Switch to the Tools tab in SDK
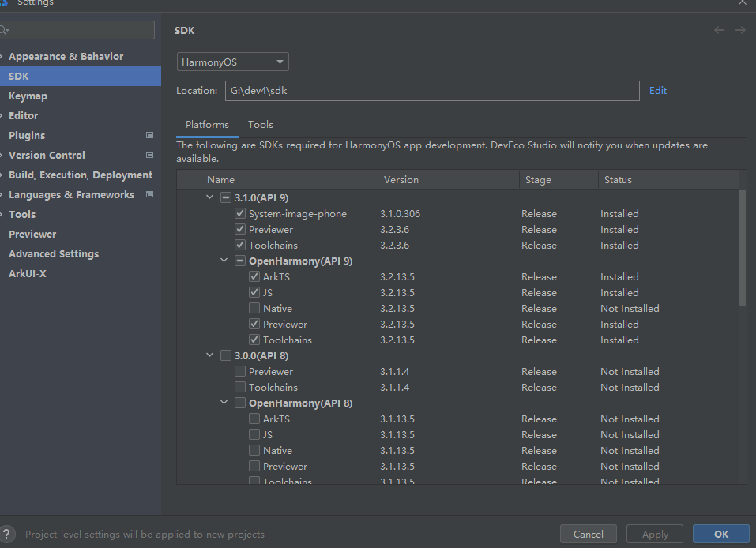This screenshot has width=756, height=548. pos(261,124)
